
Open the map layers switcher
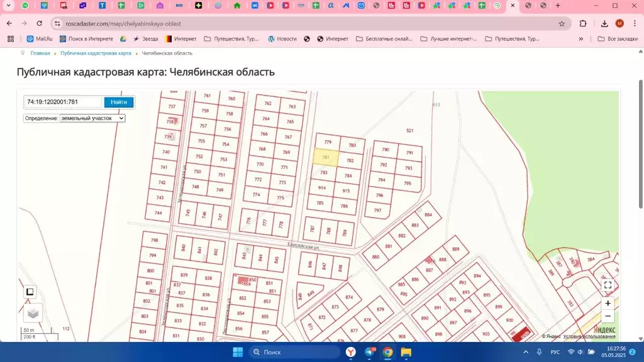click(33, 313)
